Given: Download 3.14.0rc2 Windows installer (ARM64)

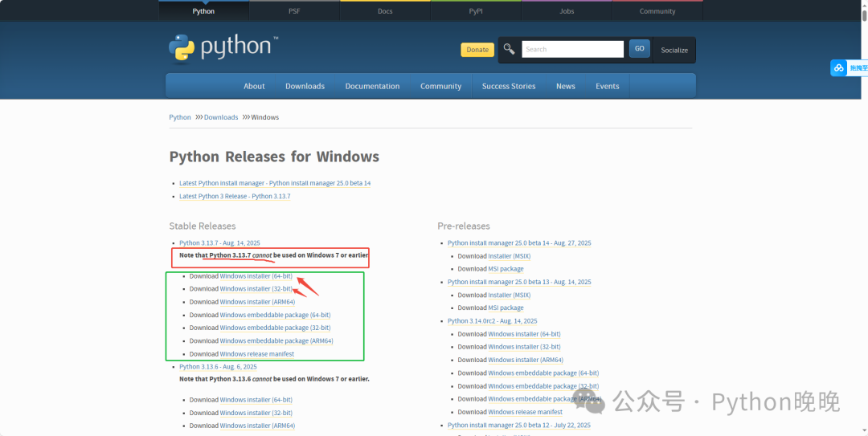Looking at the screenshot, I should click(526, 360).
